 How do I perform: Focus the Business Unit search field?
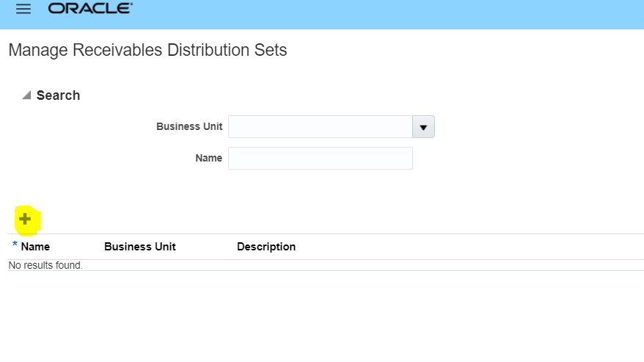click(321, 127)
